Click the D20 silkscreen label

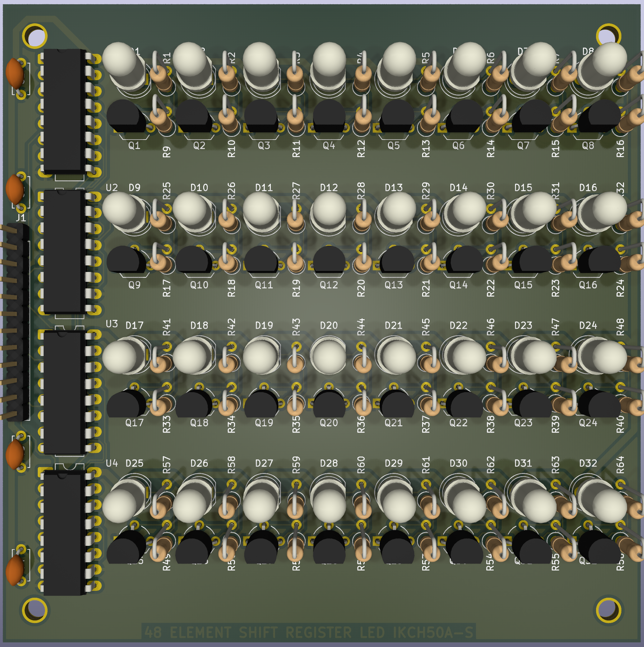329,325
